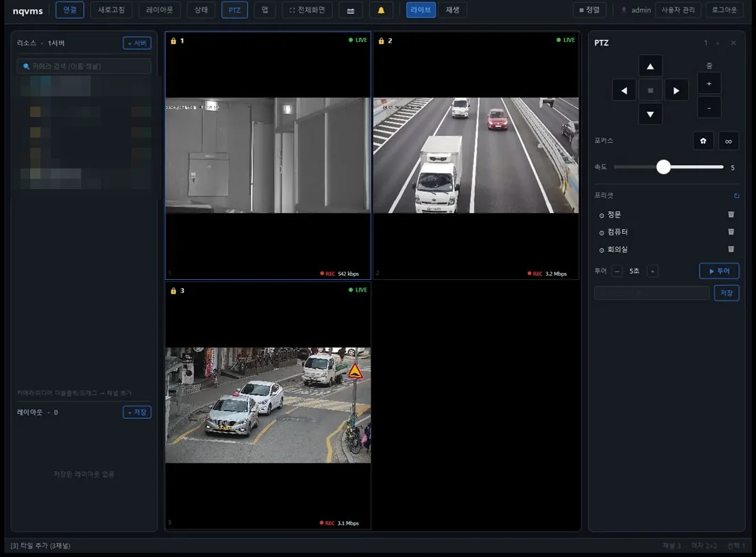Screen dimensions: 756x557
Task: Click the REC 3.1 Mbps status
Action: [x=339, y=523]
